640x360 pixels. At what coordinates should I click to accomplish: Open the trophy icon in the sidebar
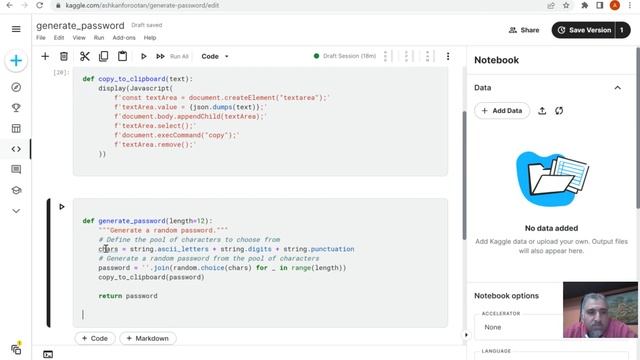click(x=16, y=108)
